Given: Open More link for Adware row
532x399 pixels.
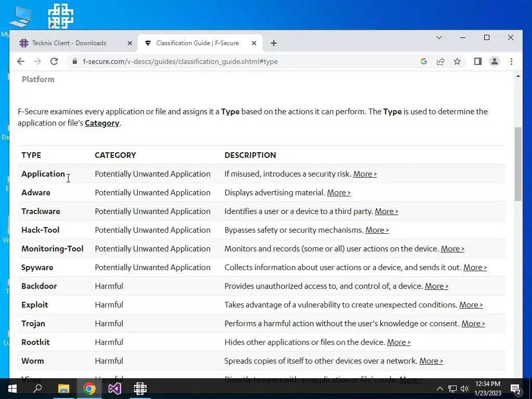Looking at the screenshot, I should [x=339, y=192].
